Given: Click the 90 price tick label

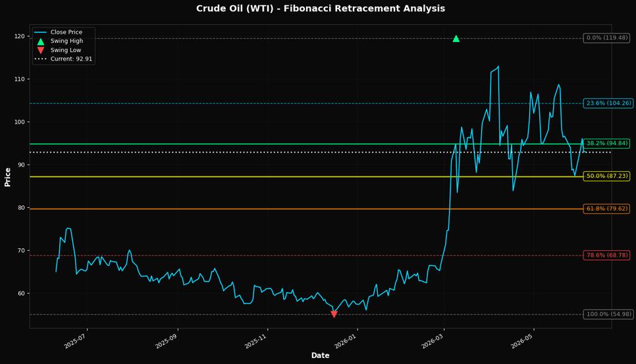Looking at the screenshot, I should [22, 165].
